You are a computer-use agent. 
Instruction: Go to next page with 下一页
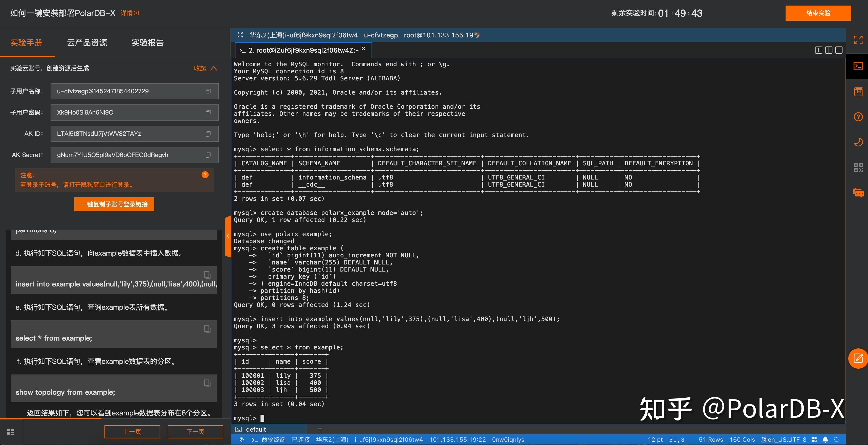coord(196,432)
